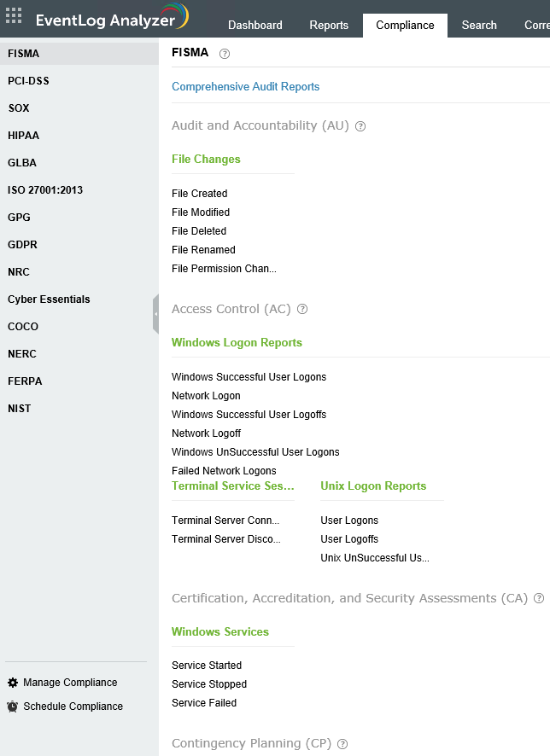Click the help icon next to FISMA heading
Screen dimensions: 550x756
click(225, 54)
